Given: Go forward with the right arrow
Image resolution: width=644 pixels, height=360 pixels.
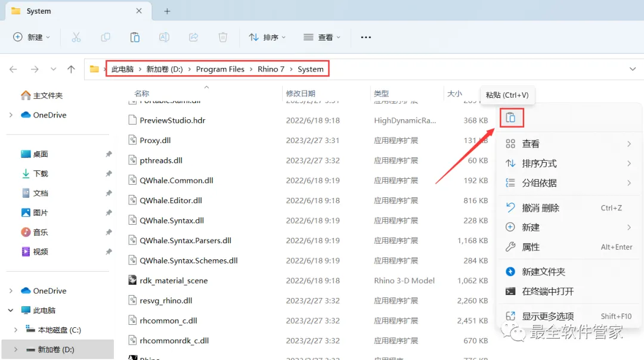Looking at the screenshot, I should tap(35, 69).
